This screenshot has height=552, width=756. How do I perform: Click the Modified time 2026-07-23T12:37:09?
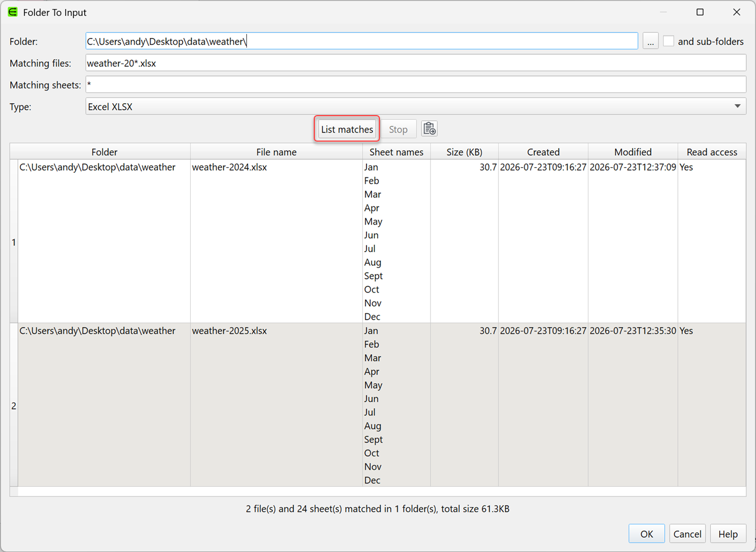(633, 167)
